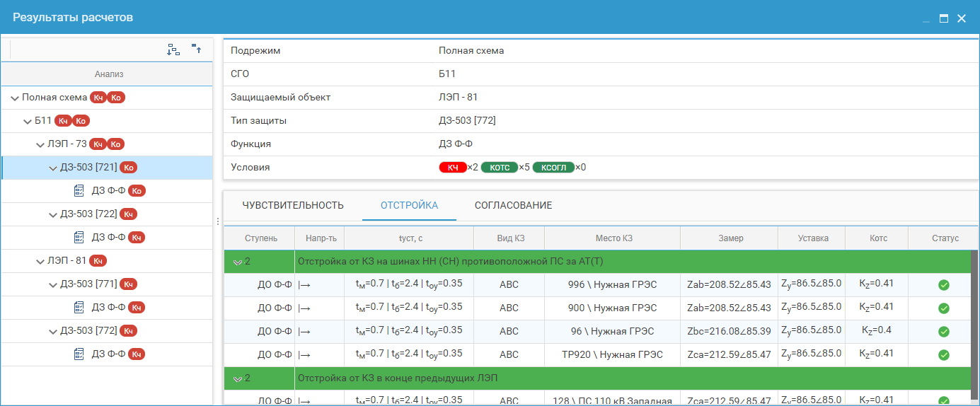980x406 pixels.
Task: Collapse group Отстройка от КЗ в конце предыдущих ЛЭП
Action: tap(238, 378)
